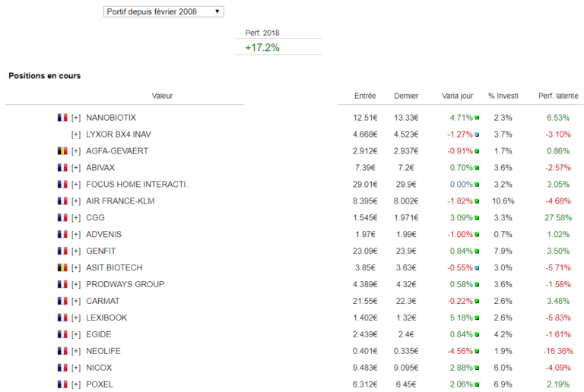Click the blue indicator square in LYXOR BX4 row
584x392 pixels.
pyautogui.click(x=477, y=134)
